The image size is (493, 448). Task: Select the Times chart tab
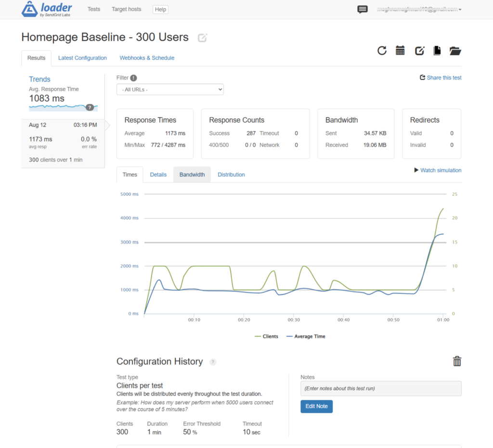130,175
